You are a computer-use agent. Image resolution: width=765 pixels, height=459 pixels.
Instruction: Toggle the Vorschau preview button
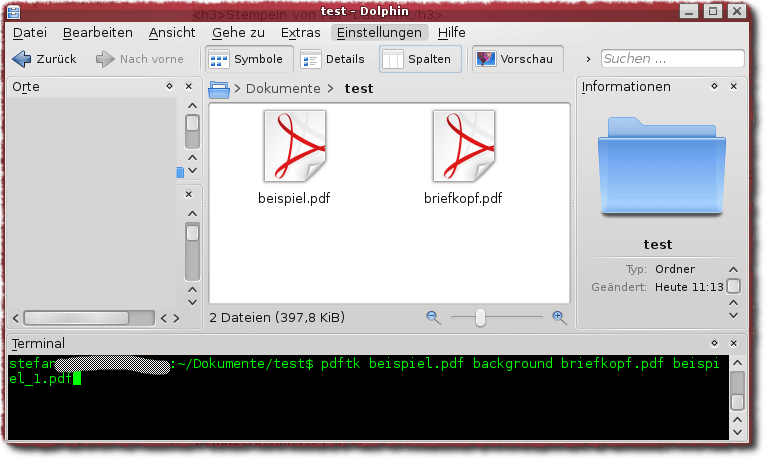(x=517, y=59)
